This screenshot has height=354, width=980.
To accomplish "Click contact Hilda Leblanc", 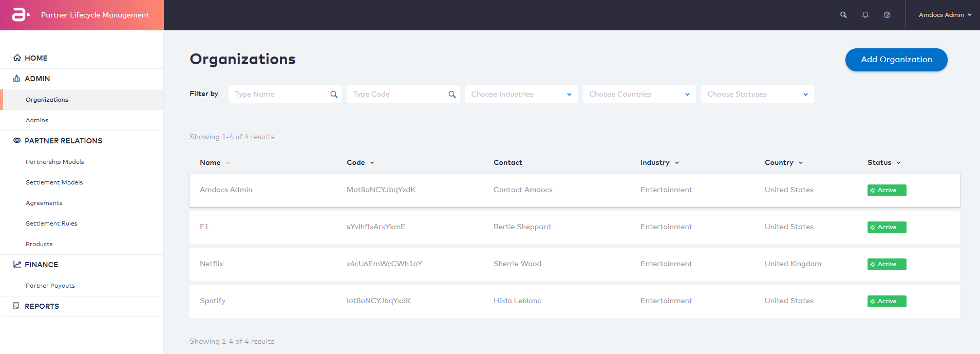I will pyautogui.click(x=517, y=301).
